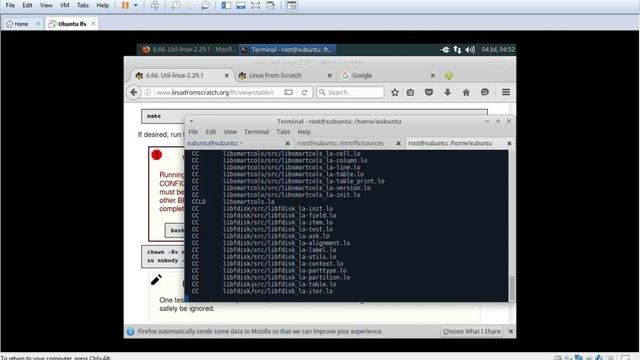The height and width of the screenshot is (360, 640).
Task: Open VMware Edit menu
Action: coord(27,5)
